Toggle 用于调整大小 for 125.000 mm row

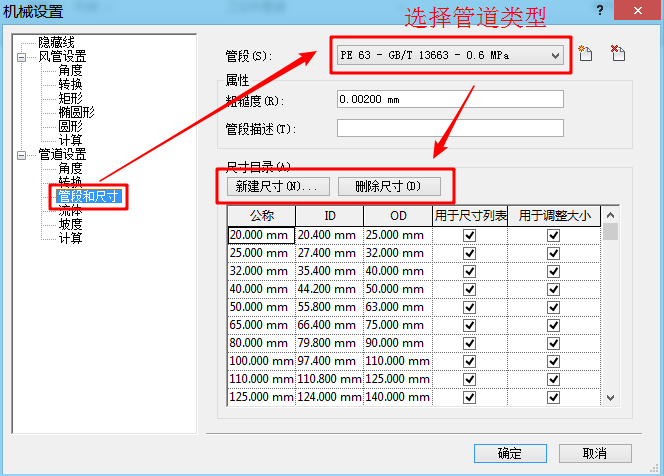point(553,397)
